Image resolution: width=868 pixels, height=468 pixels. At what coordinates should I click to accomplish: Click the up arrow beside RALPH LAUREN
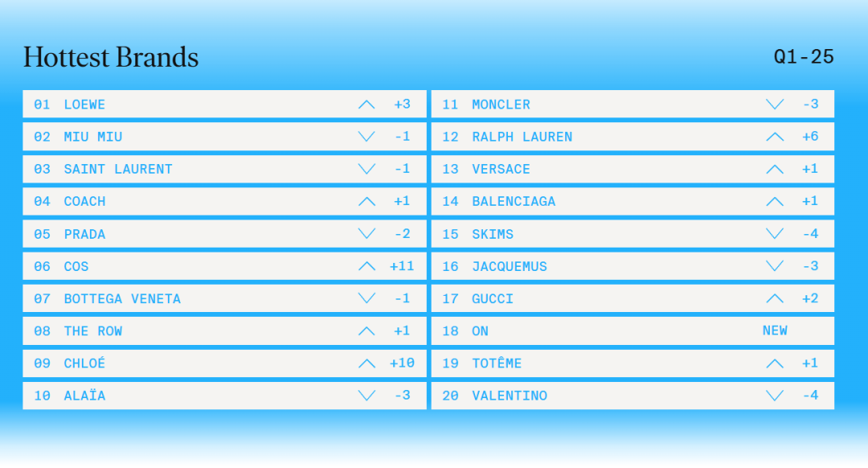click(x=775, y=137)
